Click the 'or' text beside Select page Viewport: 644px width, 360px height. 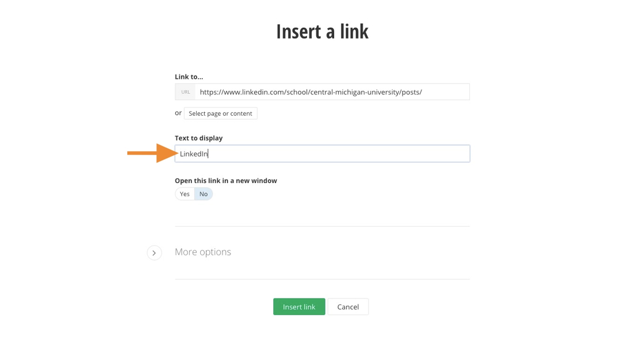point(178,113)
